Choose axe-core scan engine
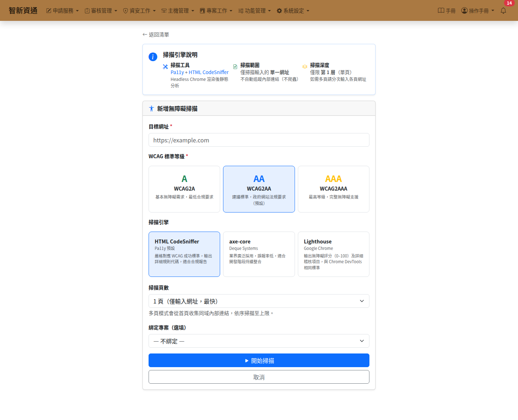The image size is (518, 420). click(x=259, y=254)
